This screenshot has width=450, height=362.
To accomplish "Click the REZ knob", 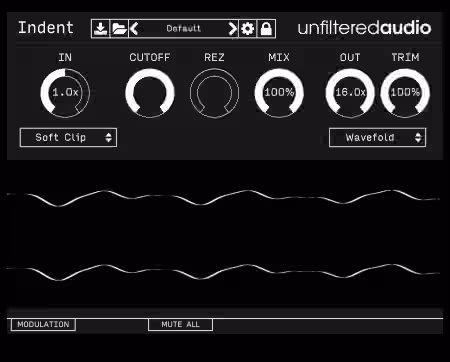I will 214,93.
